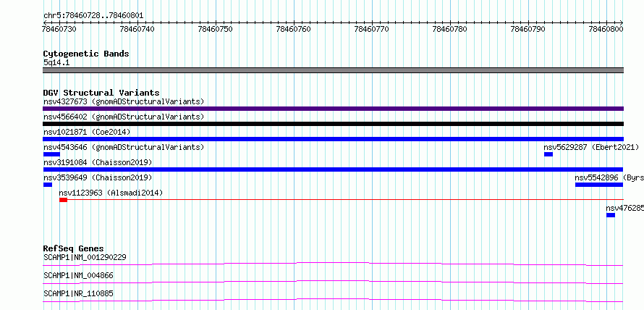Image resolution: width=644 pixels, height=310 pixels.
Task: Open the nsv4566402 gnomAD variant label
Action: tap(124, 117)
